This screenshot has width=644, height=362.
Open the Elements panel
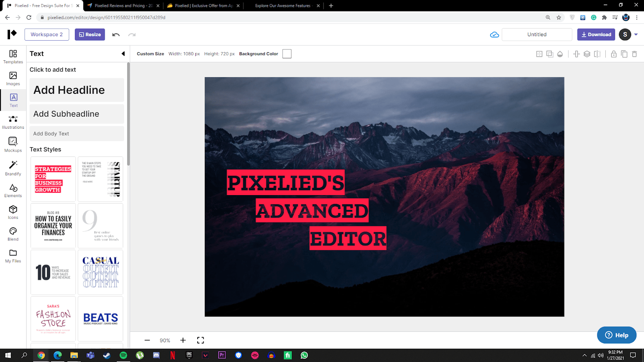[x=12, y=189]
